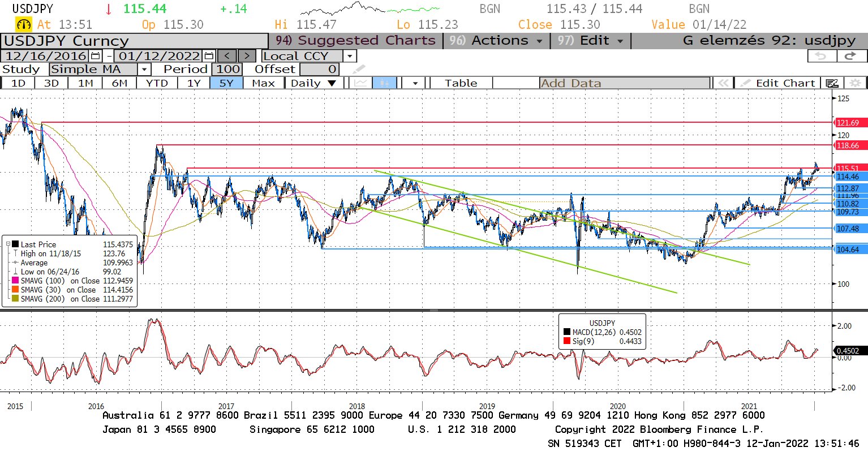Open the end date calendar picker

(209, 56)
